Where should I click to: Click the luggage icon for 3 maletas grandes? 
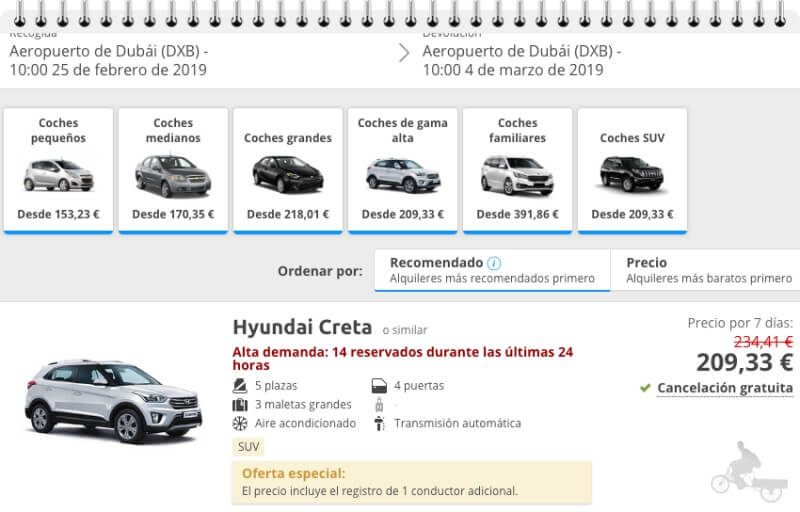(240, 405)
